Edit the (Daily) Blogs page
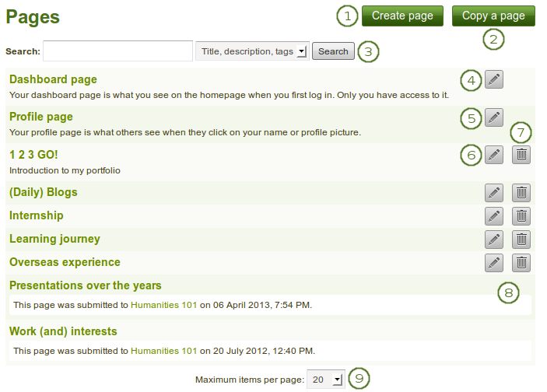547x392 pixels. pos(493,192)
